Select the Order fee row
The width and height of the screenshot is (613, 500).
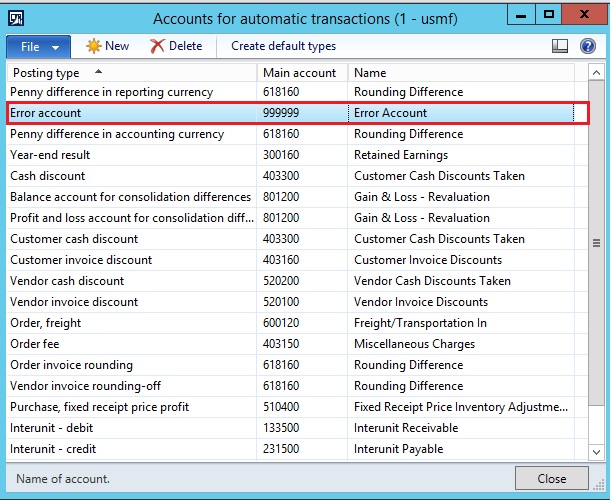[130, 344]
